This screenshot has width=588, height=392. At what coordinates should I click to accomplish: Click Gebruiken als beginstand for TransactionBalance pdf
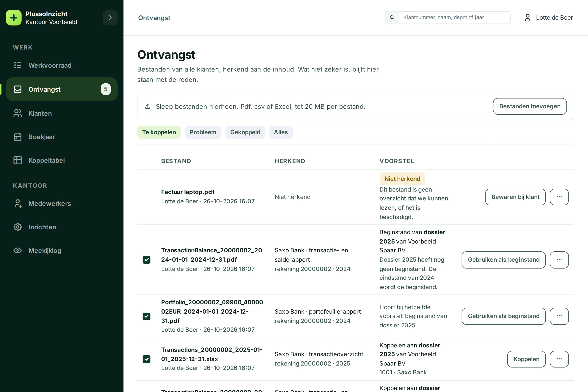(503, 260)
